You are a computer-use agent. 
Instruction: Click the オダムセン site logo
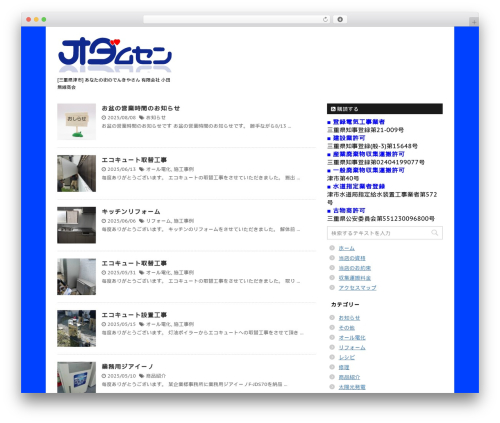click(115, 55)
